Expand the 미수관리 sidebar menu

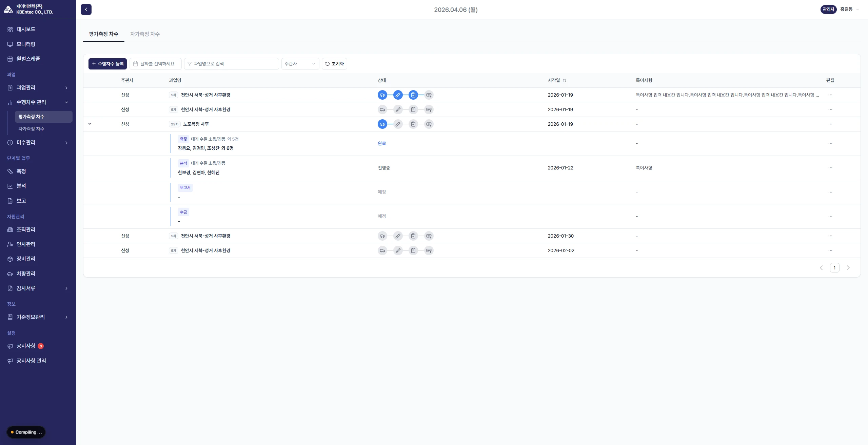[38, 143]
